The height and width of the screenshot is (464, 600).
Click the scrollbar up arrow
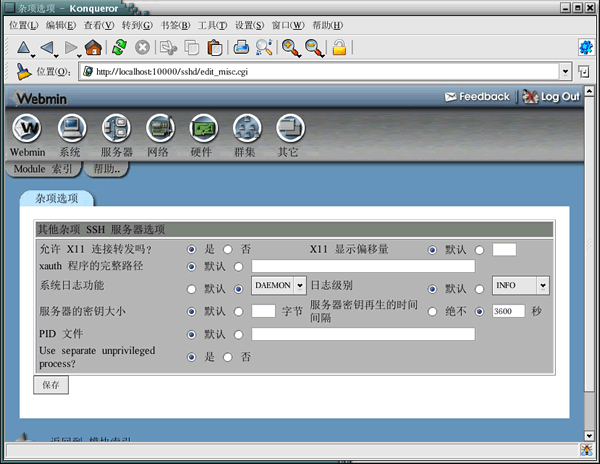[589, 91]
